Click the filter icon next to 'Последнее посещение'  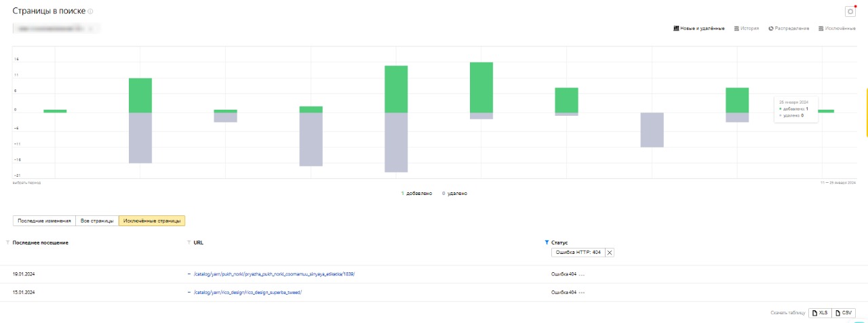8,242
